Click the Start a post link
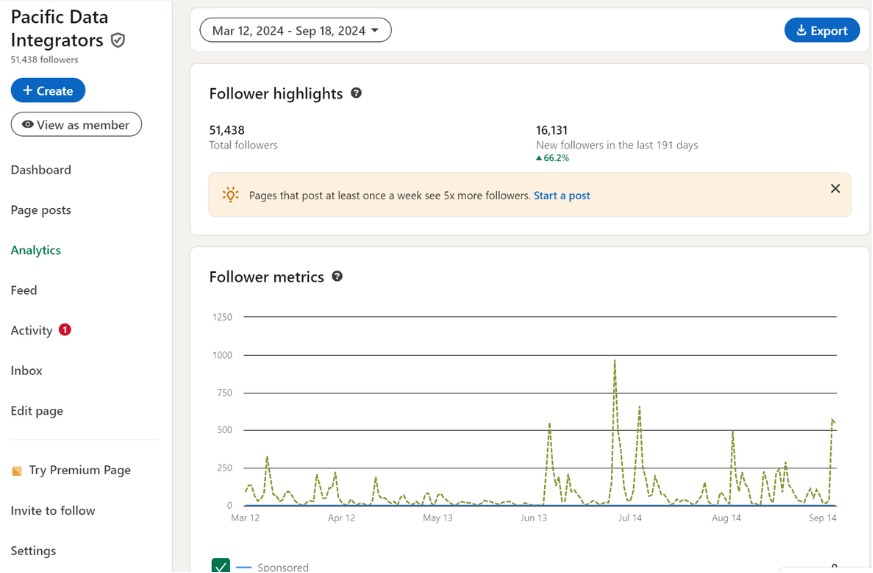The image size is (873, 573). [x=562, y=195]
